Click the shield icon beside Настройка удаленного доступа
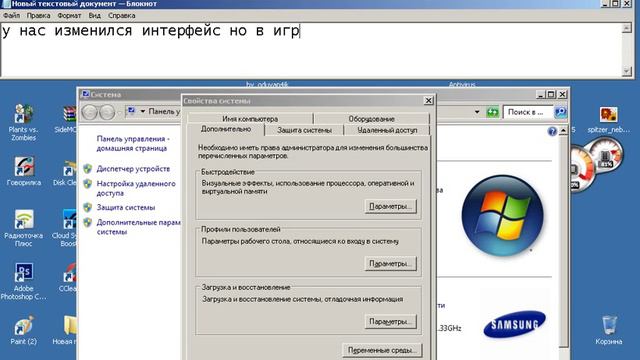Image resolution: width=640 pixels, height=360 pixels. 88,184
